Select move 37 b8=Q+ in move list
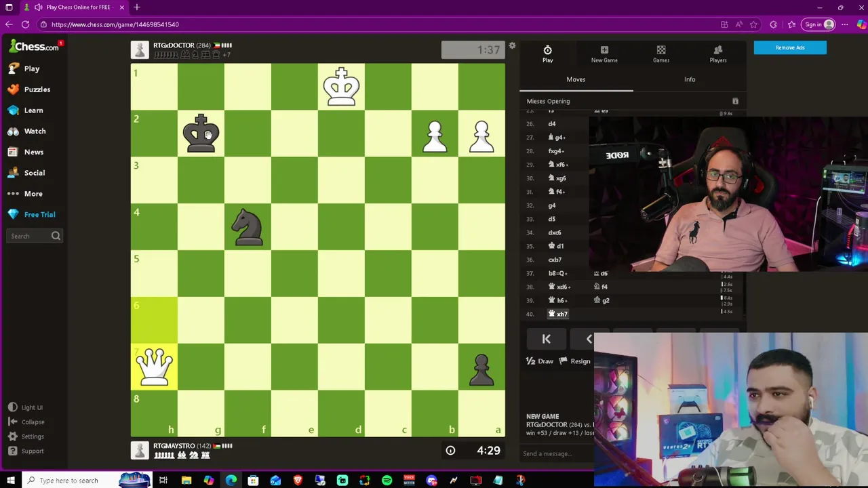Viewport: 868px width, 488px height. 557,273
